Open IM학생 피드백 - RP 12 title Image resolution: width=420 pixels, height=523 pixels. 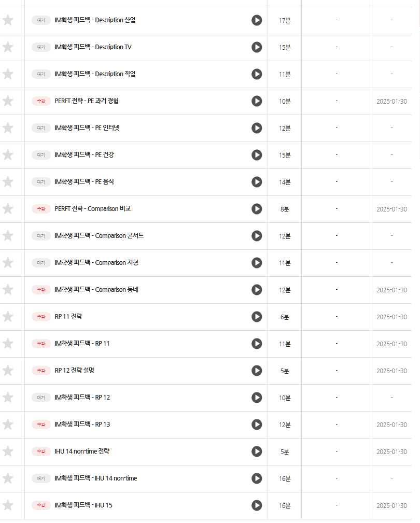tap(82, 397)
